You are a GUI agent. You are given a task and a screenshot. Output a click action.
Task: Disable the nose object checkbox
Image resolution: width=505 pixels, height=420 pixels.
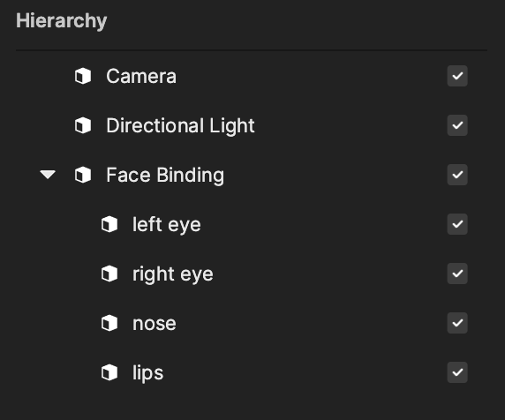(x=457, y=323)
